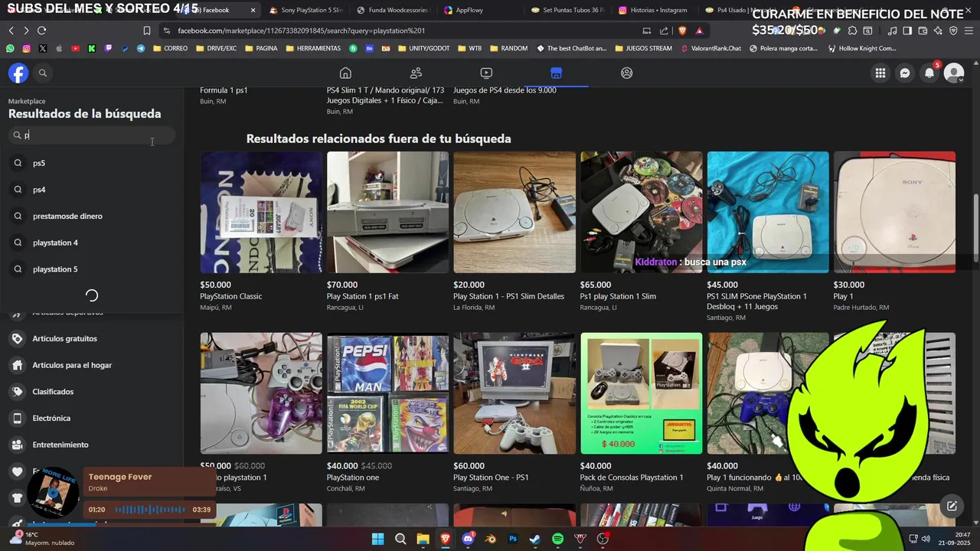The height and width of the screenshot is (551, 980).
Task: Open the WTB bookmarks folder
Action: pyautogui.click(x=470, y=48)
